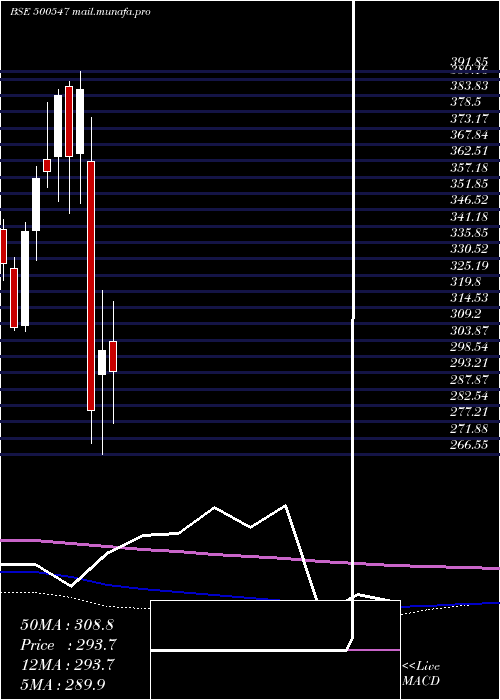Click the 5MA : 289.9 readout
Image resolution: width=500 pixels, height=700 pixels.
[63, 684]
